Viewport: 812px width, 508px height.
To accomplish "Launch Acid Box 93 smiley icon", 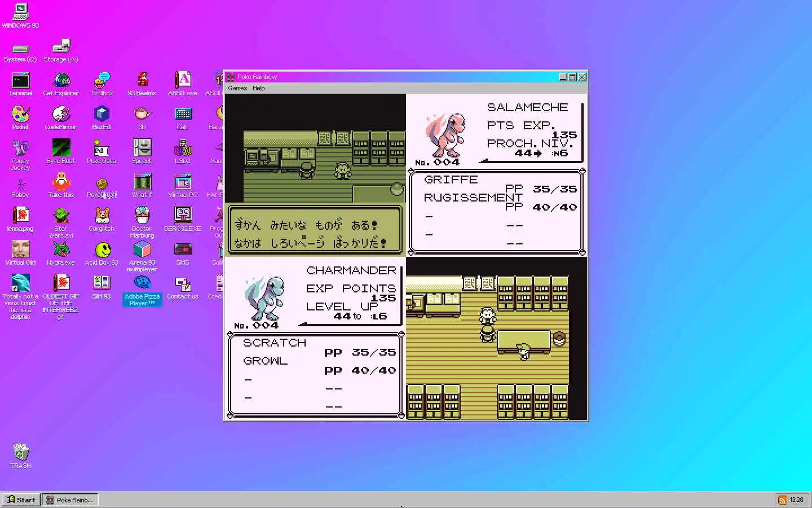I will [101, 254].
